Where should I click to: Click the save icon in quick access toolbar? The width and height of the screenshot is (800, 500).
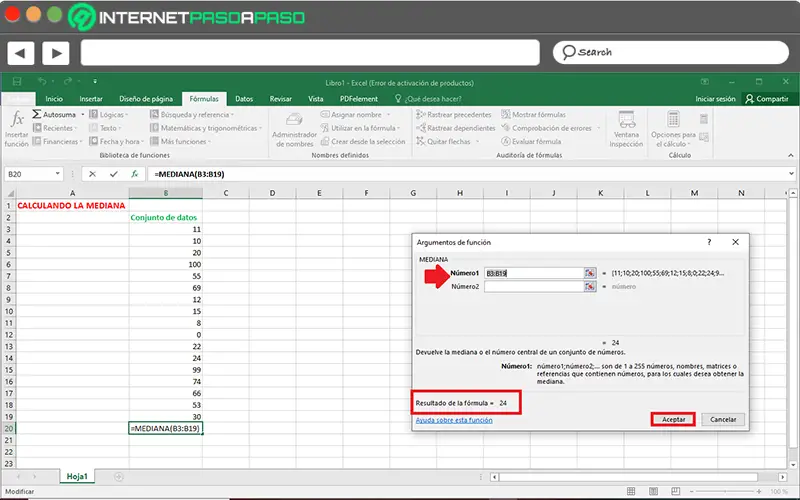[17, 82]
